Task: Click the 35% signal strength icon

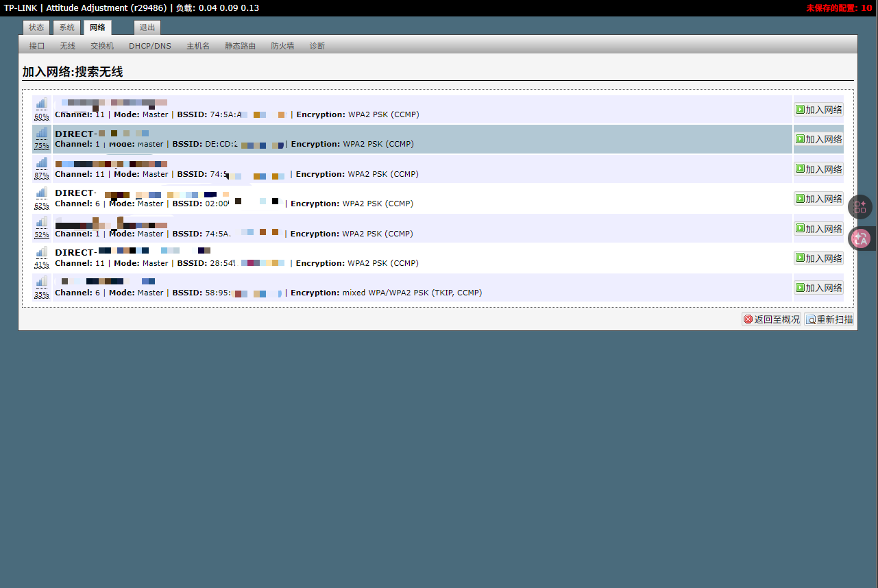Action: 42,281
